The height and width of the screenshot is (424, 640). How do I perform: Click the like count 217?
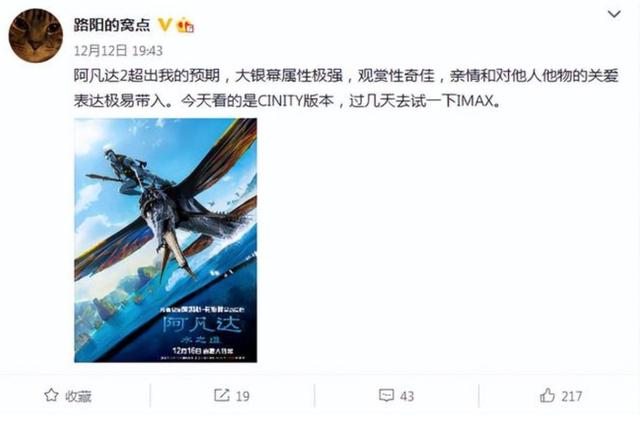(571, 396)
